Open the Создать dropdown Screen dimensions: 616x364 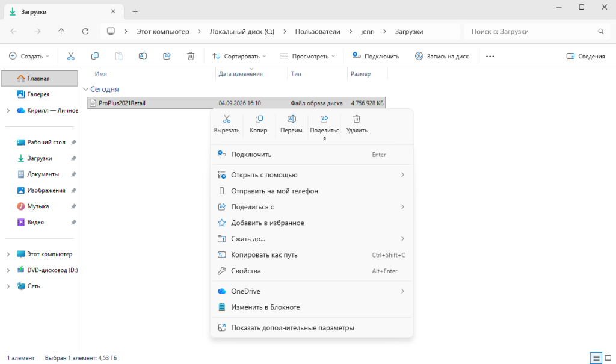point(29,56)
